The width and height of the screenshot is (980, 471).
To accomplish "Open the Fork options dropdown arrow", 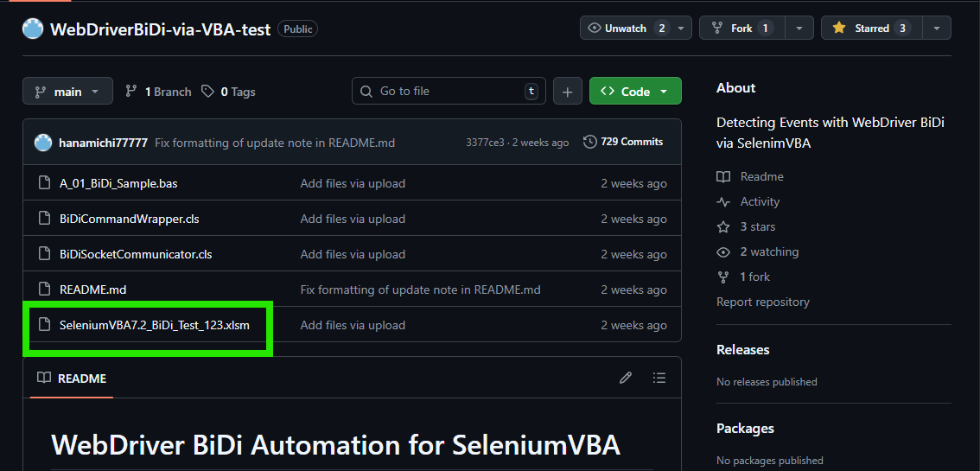I will (799, 29).
